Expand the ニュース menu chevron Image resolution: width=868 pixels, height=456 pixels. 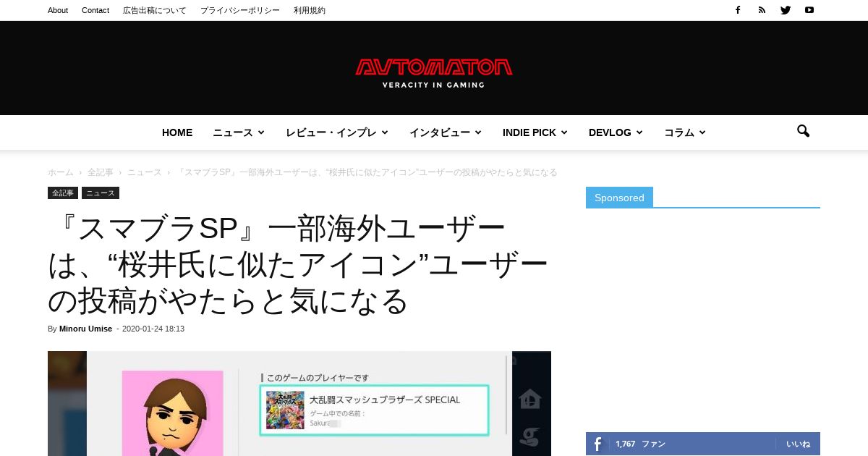pos(261,132)
